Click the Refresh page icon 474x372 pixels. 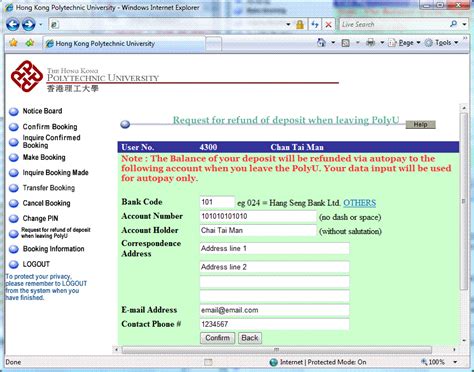[314, 24]
